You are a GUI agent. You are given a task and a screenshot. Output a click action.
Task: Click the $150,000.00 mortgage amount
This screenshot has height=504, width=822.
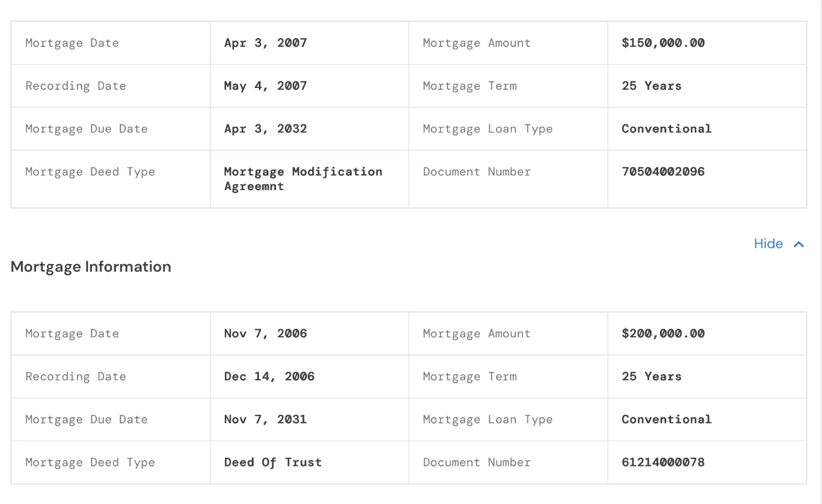663,43
